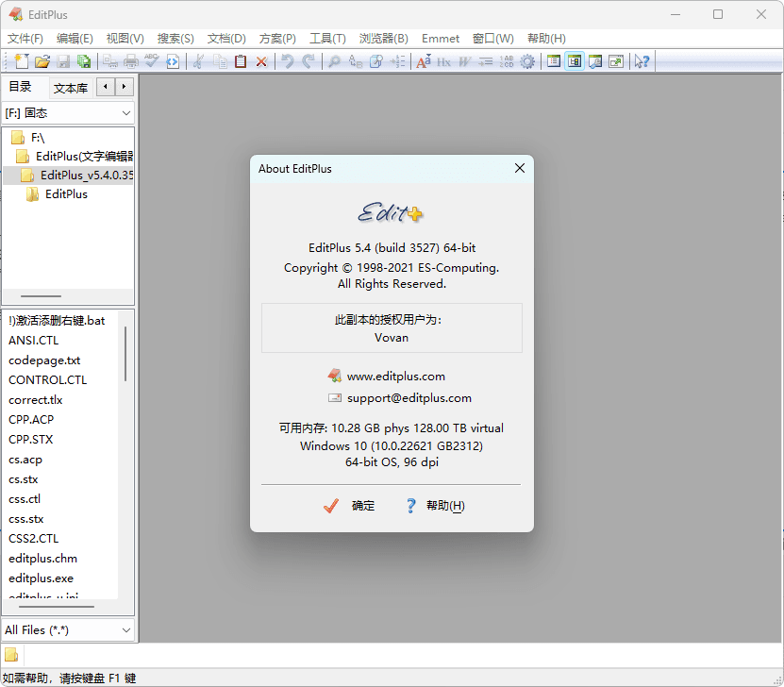Click the Copy icon in toolbar
The width and height of the screenshot is (784, 687).
coord(220,61)
